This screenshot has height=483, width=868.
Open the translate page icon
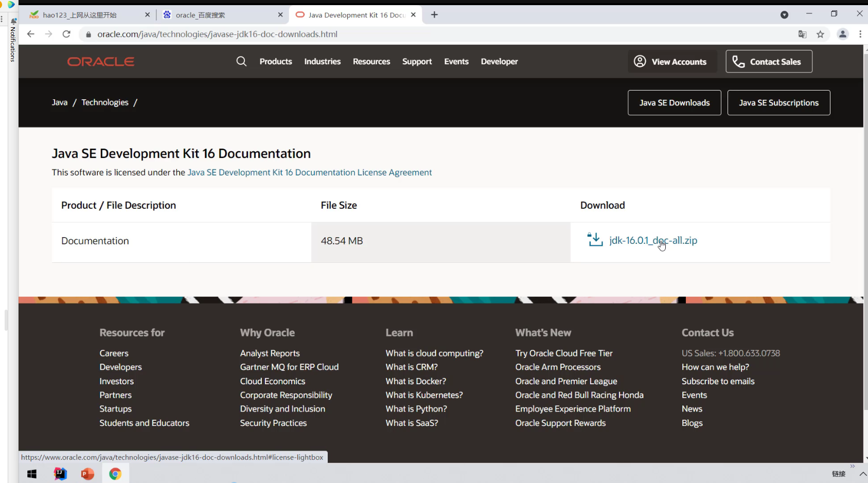[x=802, y=34]
